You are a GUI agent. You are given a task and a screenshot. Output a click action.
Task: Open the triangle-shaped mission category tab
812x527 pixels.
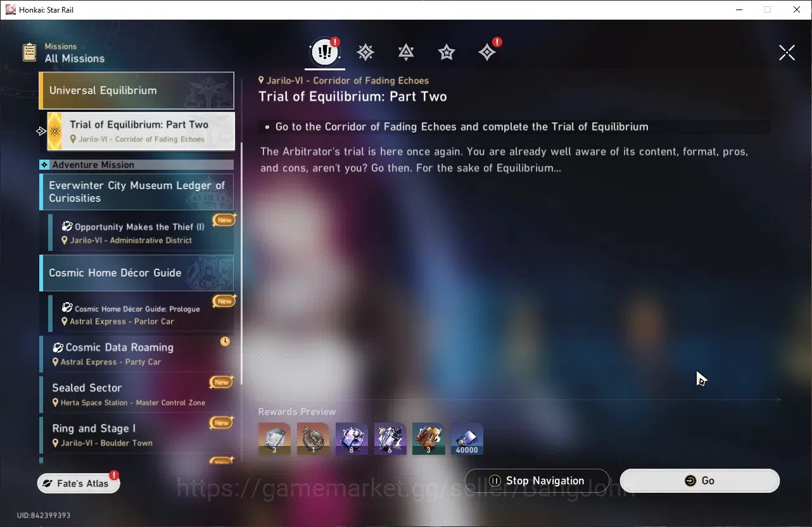[x=406, y=53]
